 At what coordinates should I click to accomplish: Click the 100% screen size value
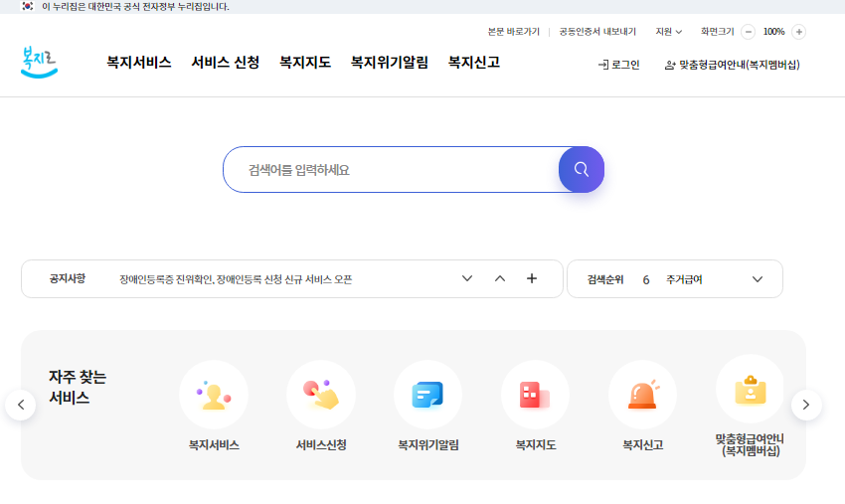tap(773, 32)
